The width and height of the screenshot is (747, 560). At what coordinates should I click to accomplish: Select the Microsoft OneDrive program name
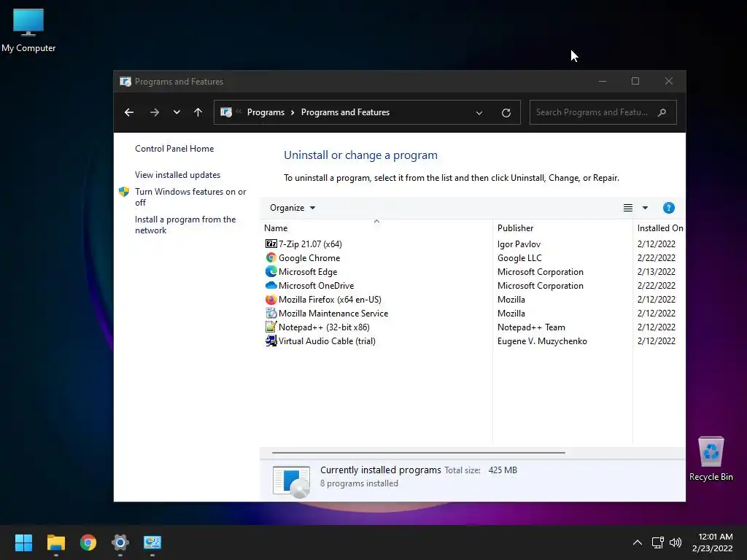(317, 285)
